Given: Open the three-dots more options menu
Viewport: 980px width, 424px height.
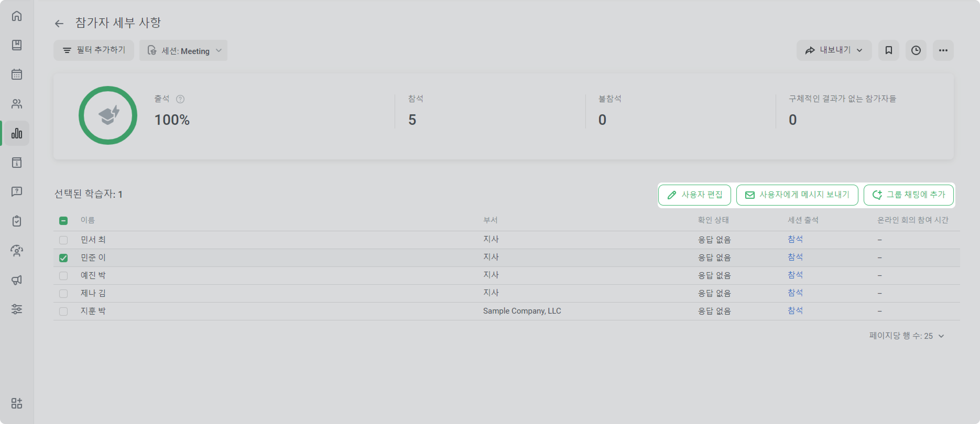Looking at the screenshot, I should coord(943,50).
